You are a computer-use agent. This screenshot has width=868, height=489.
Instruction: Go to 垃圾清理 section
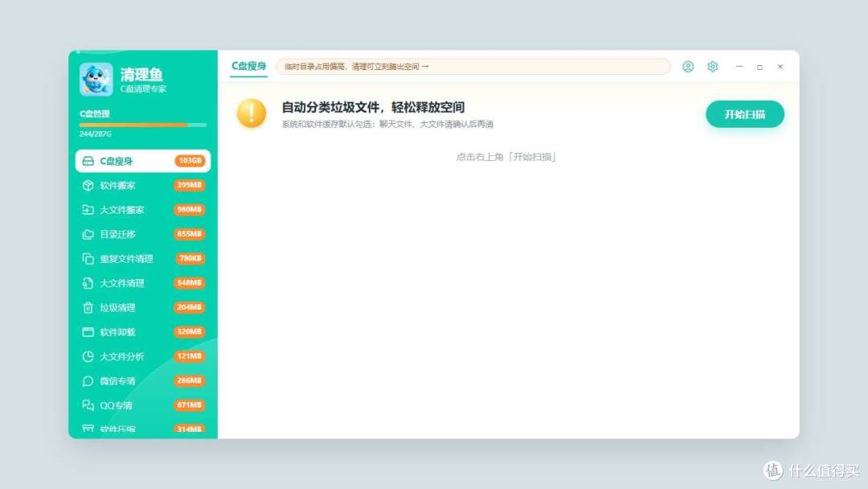click(x=143, y=307)
